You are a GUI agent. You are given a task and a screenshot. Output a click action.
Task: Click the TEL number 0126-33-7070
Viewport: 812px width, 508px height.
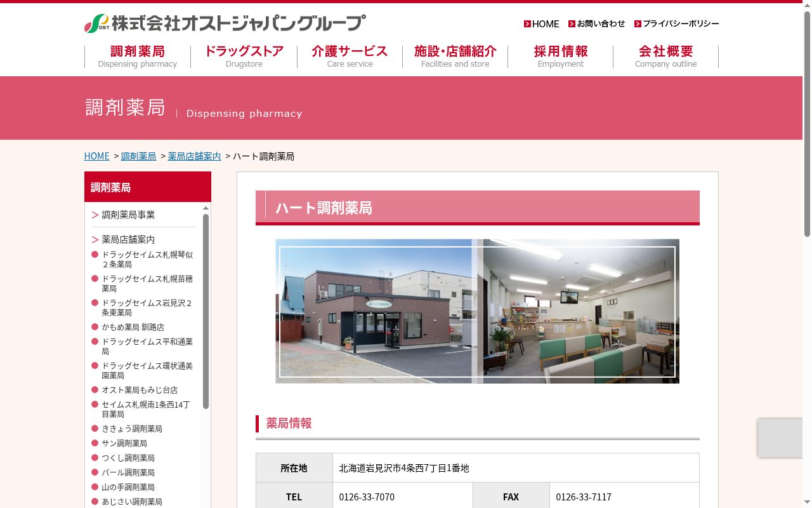coord(367,497)
